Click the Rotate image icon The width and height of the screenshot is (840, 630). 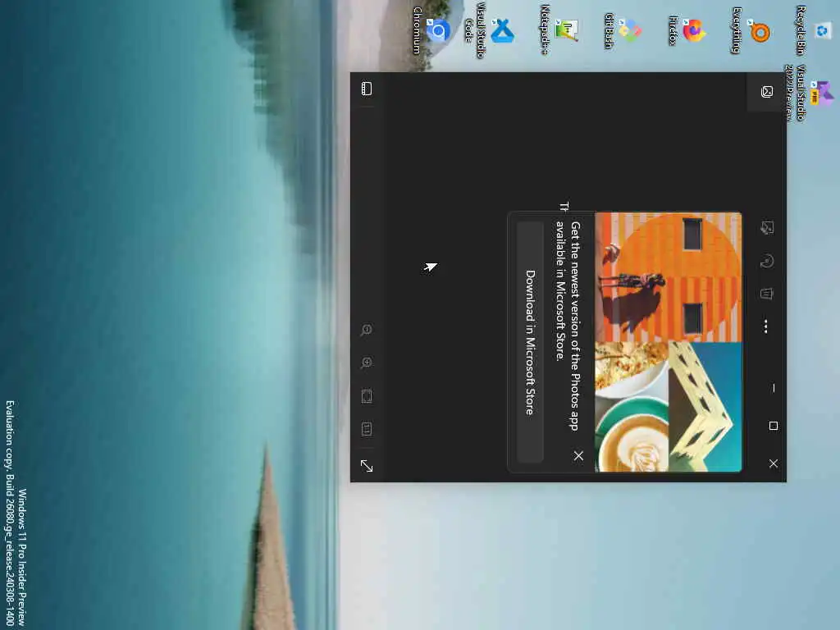767,262
